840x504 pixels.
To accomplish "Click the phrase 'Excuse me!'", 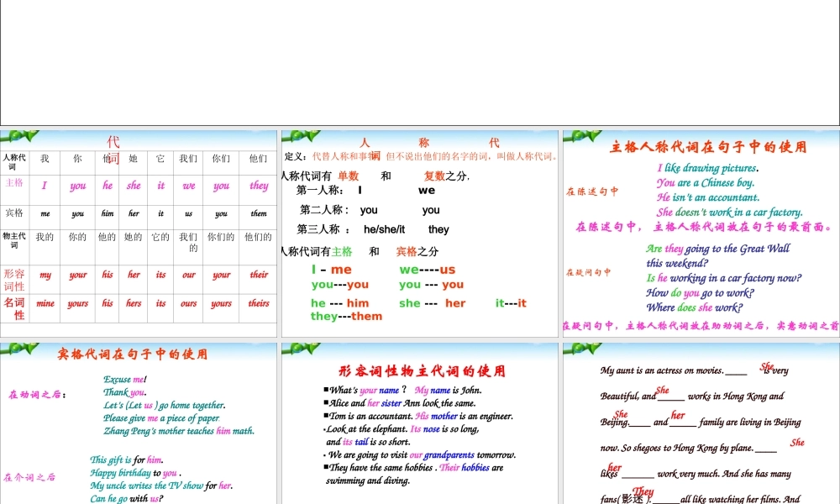I will tap(125, 379).
